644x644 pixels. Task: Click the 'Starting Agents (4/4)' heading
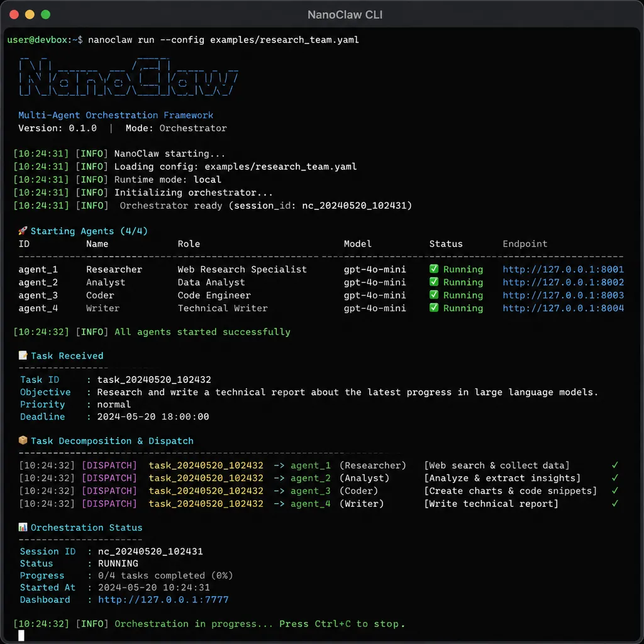[89, 231]
